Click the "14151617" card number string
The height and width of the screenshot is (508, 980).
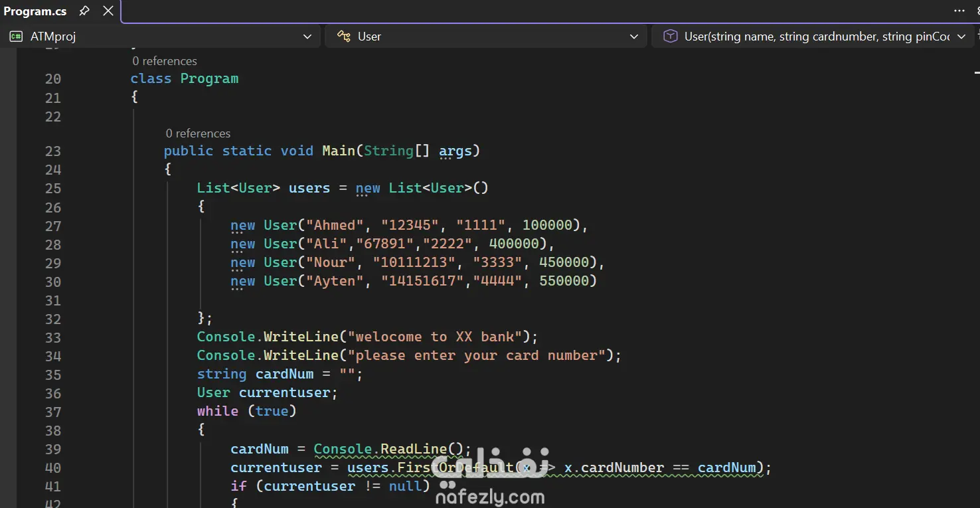tap(422, 281)
